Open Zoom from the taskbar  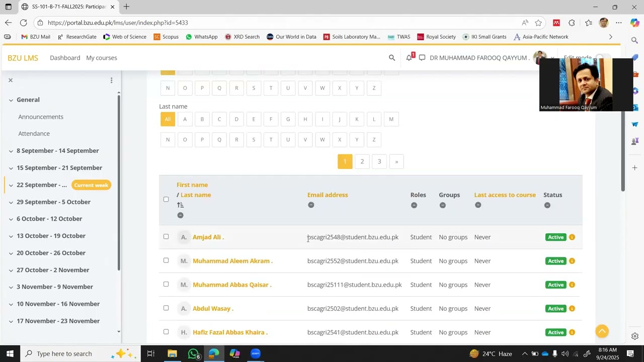[256, 353]
